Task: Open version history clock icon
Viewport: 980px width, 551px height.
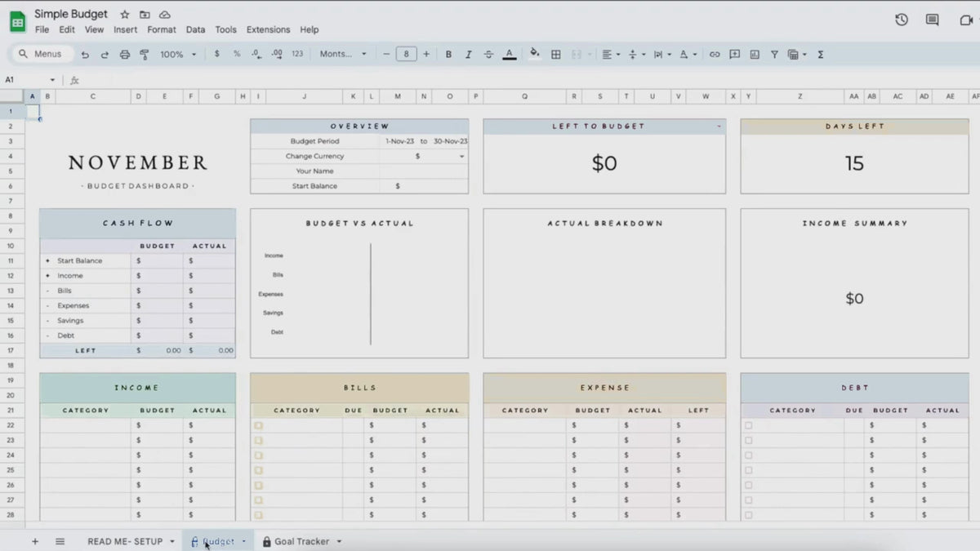Action: (x=902, y=20)
